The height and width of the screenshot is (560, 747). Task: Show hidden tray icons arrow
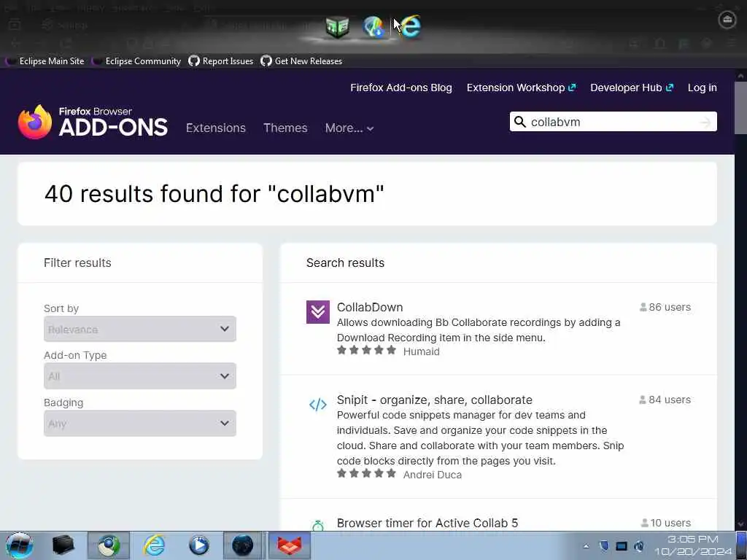pyautogui.click(x=586, y=546)
